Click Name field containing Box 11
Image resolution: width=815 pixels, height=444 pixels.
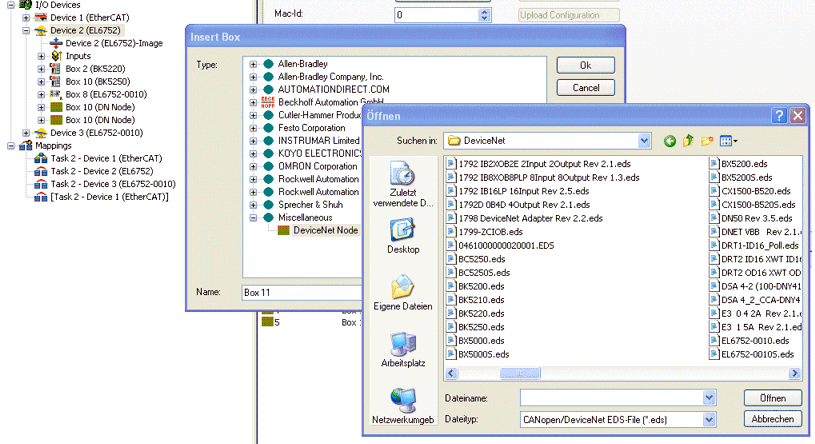pyautogui.click(x=301, y=292)
